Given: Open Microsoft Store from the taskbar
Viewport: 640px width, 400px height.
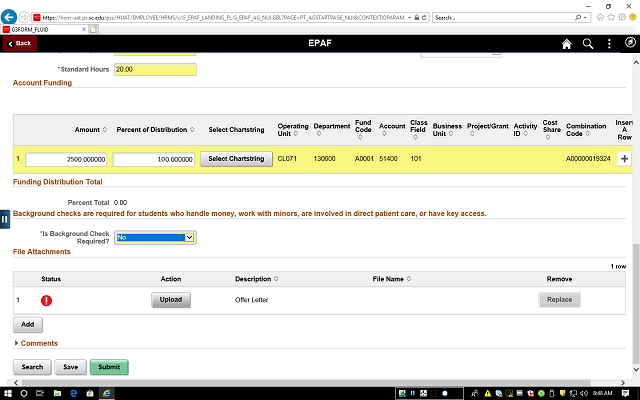Looking at the screenshot, I should [x=90, y=393].
